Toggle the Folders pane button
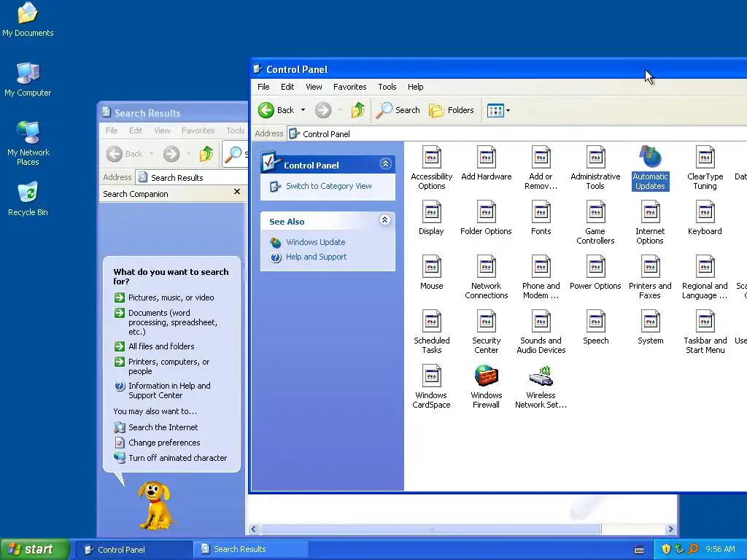This screenshot has height=560, width=747. [x=451, y=110]
